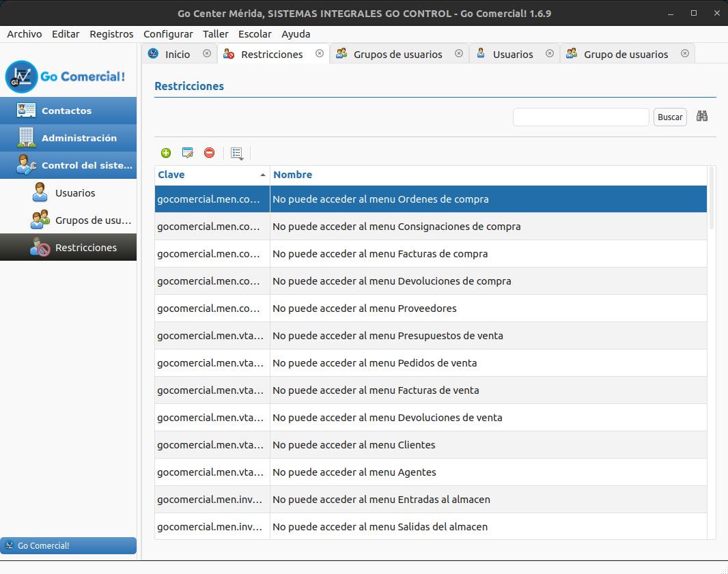Edit the selected restriction
The height and width of the screenshot is (574, 728).
click(187, 153)
